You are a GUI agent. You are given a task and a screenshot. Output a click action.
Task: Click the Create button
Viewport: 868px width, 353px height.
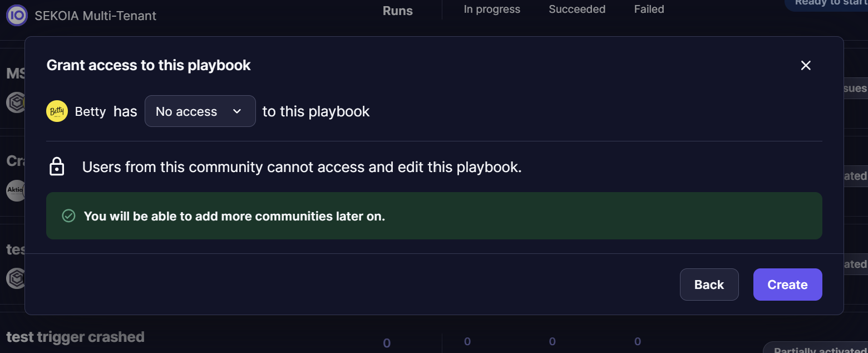pos(787,285)
